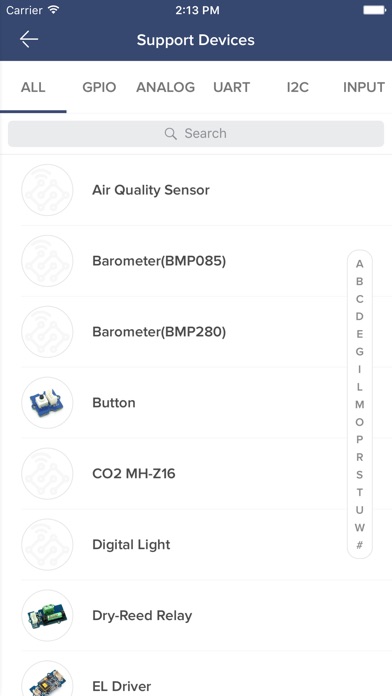Jump to # section in index
This screenshot has height=696, width=392.
click(x=360, y=545)
